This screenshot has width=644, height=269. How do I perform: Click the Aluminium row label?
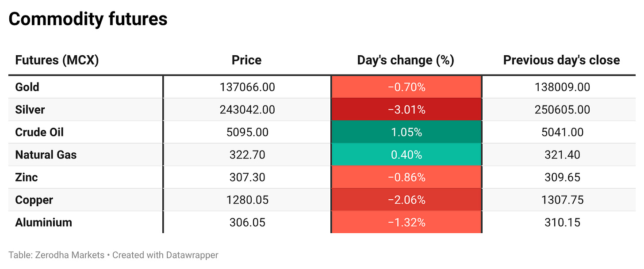43,222
